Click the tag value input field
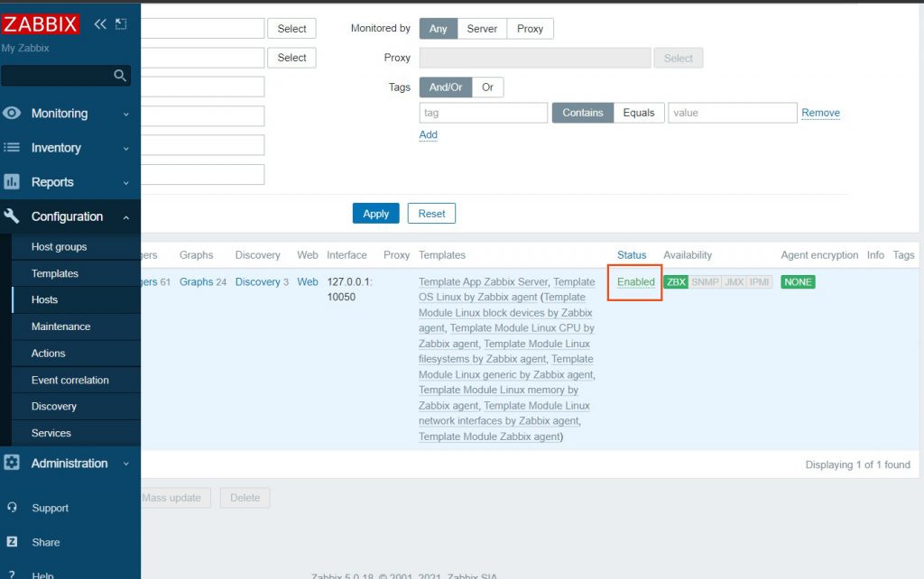 [x=733, y=113]
